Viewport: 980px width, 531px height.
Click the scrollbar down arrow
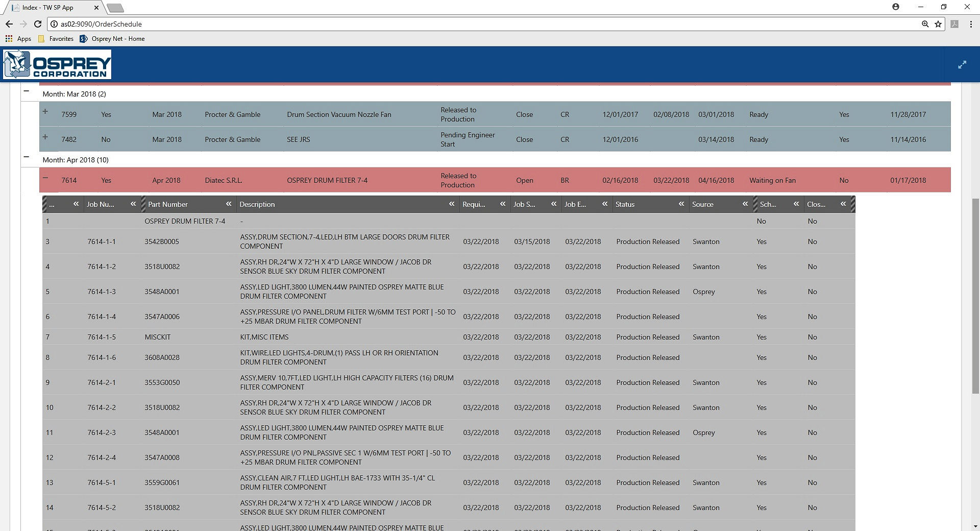click(x=975, y=526)
